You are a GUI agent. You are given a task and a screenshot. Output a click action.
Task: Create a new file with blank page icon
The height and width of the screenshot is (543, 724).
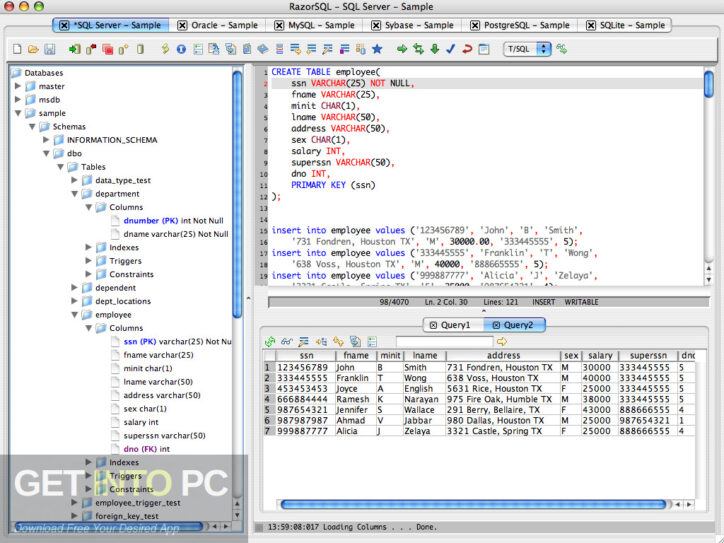[17, 49]
